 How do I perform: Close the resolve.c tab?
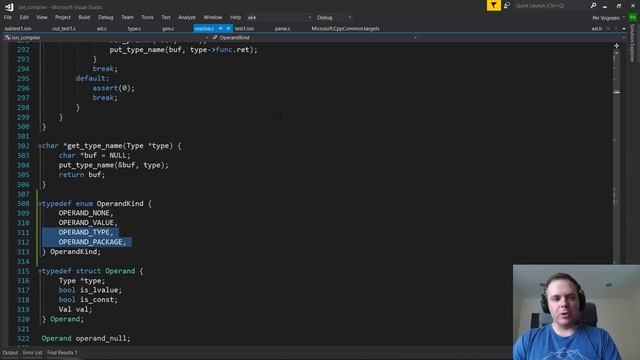(228, 28)
